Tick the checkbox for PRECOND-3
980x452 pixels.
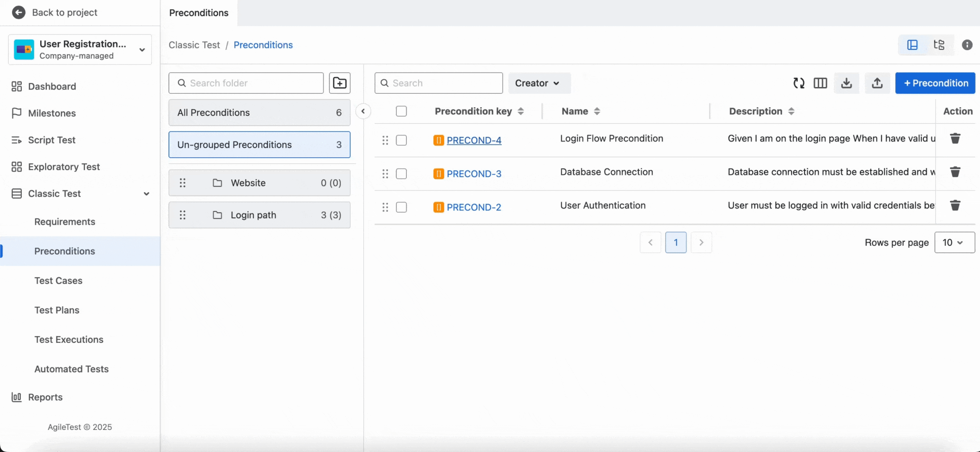[x=401, y=174]
